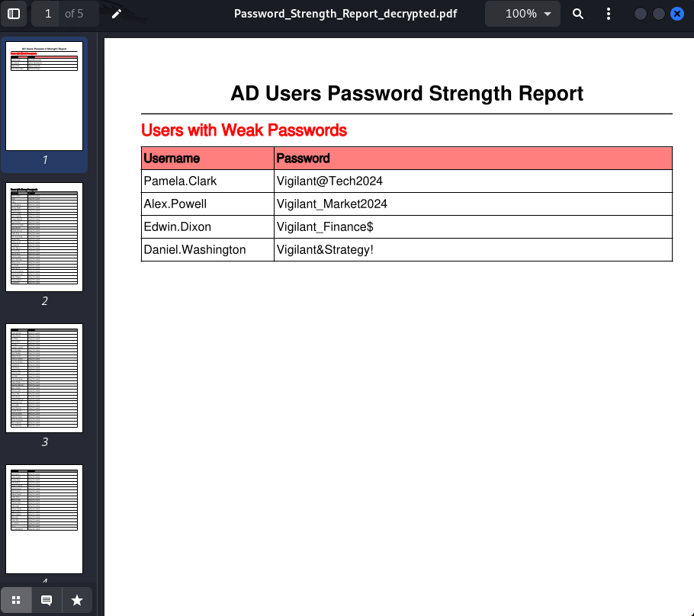Click the second dark window control button
694x616 pixels.
click(659, 14)
